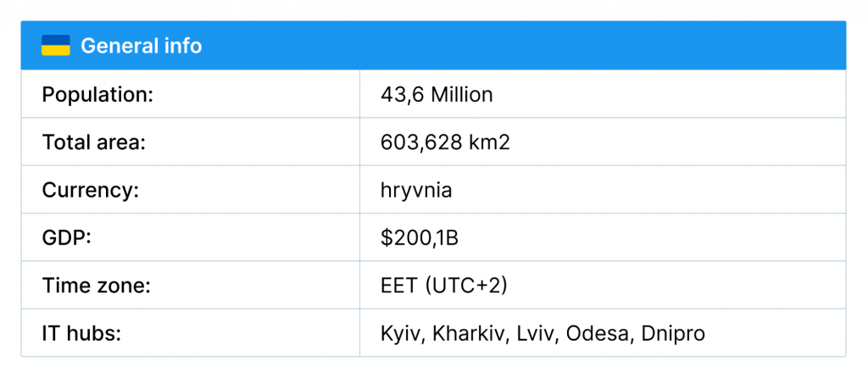The image size is (868, 378).
Task: Select the Total area label
Action: 93,142
